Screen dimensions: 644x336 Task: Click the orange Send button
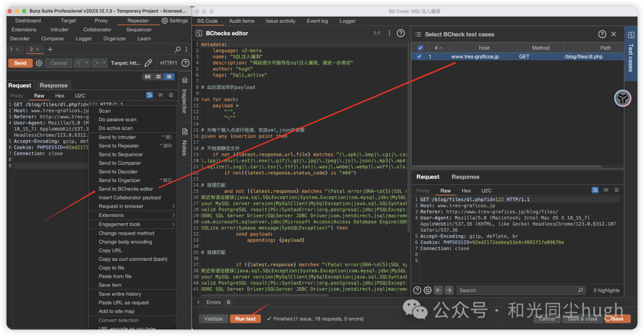(x=20, y=63)
